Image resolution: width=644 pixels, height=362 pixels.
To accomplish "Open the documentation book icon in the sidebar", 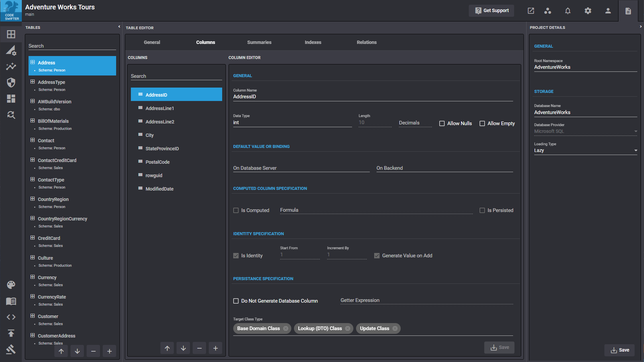I will 11,301.
